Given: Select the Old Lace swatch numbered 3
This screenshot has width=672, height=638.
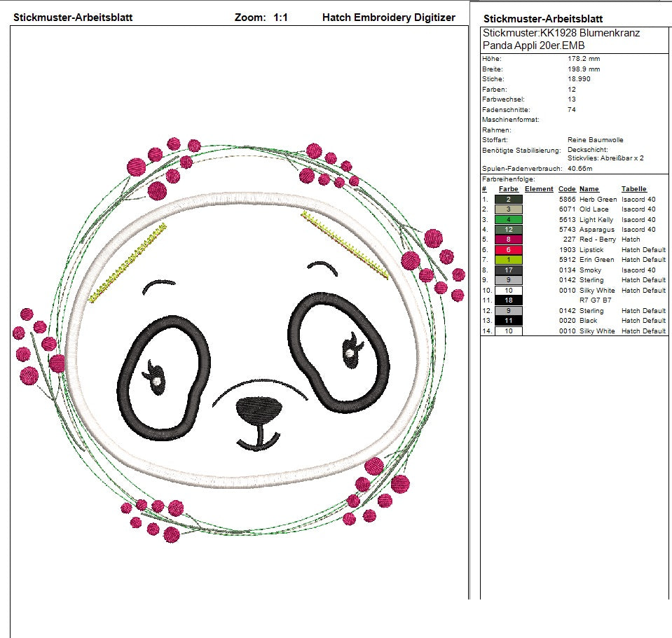Looking at the screenshot, I should pos(508,209).
